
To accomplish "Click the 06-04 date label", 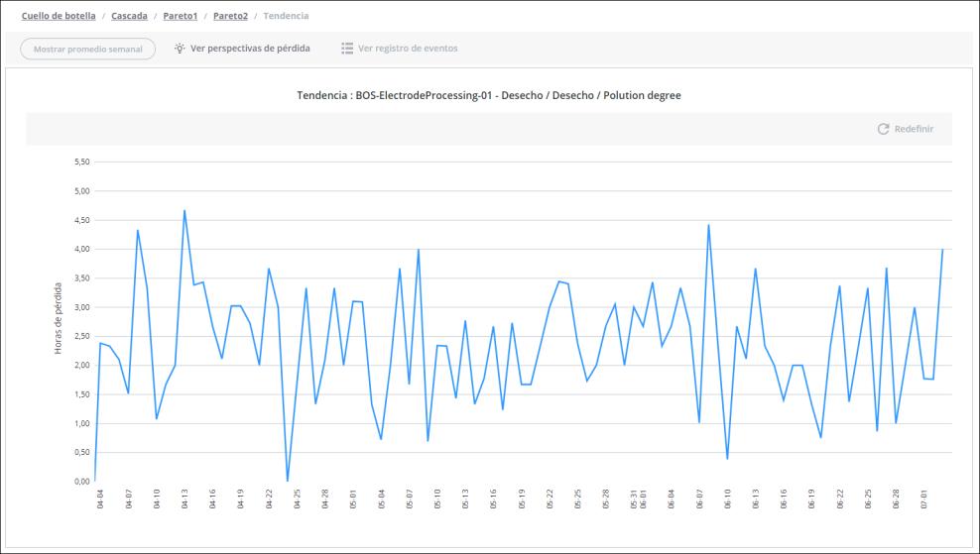I will click(672, 499).
